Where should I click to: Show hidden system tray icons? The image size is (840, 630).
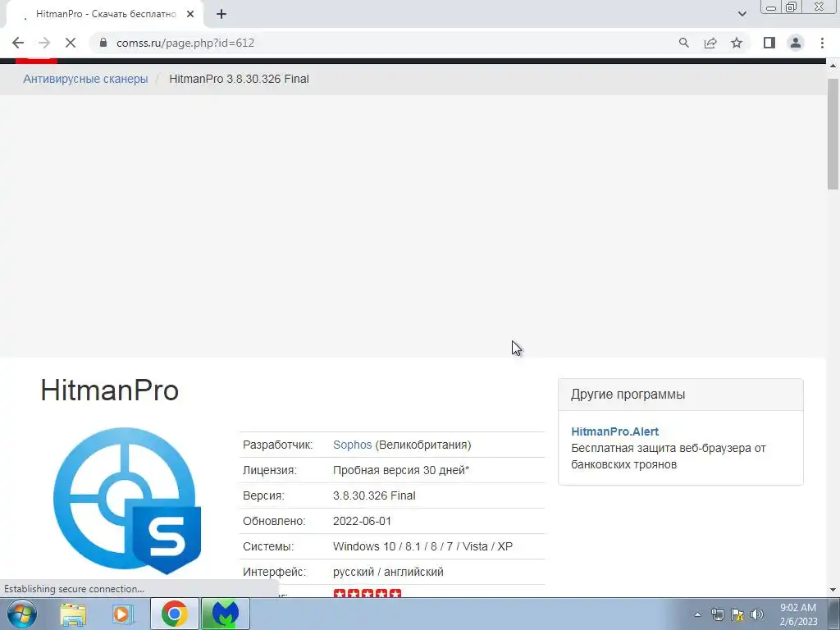(697, 614)
